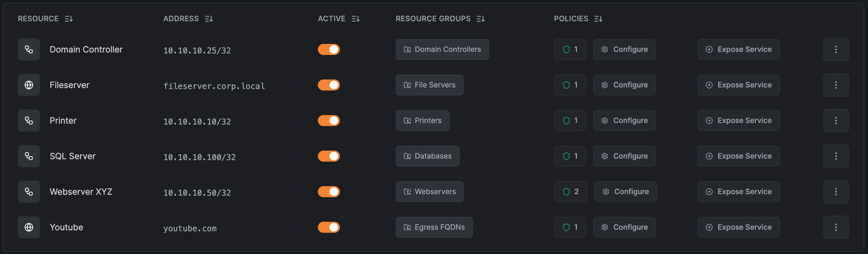868x254 pixels.
Task: Show the Webserver XYZ actions menu
Action: [836, 192]
